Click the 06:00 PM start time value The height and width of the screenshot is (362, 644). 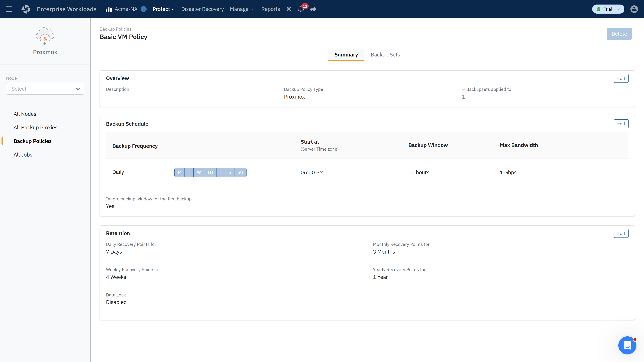coord(312,172)
